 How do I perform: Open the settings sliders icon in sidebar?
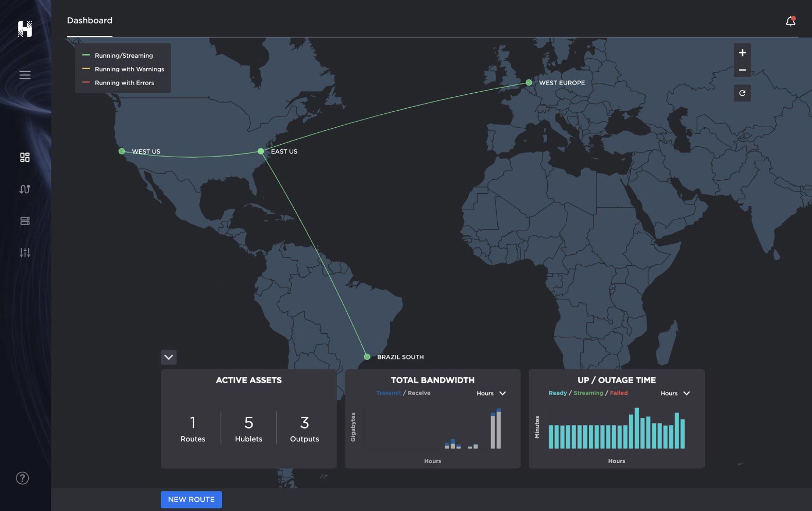click(x=25, y=252)
